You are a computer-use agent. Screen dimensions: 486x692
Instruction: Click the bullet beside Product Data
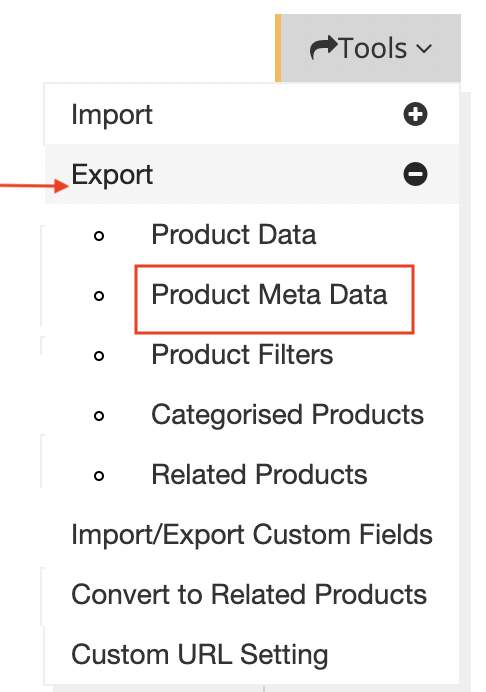pyautogui.click(x=99, y=236)
